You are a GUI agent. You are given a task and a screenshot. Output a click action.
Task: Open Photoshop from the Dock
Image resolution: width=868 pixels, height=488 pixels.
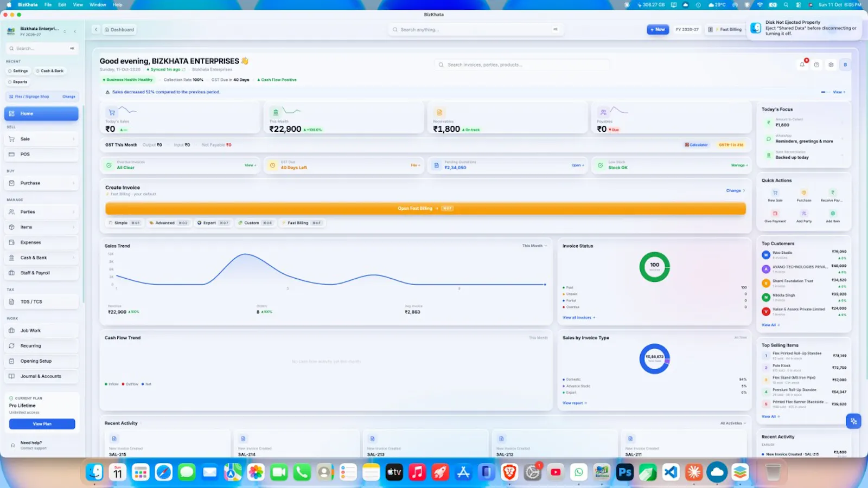(625, 472)
